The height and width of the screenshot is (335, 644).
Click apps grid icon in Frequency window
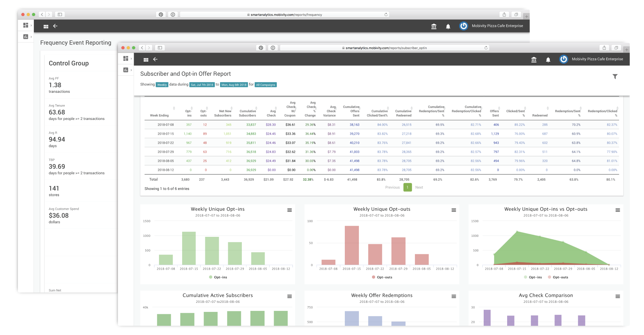(46, 26)
